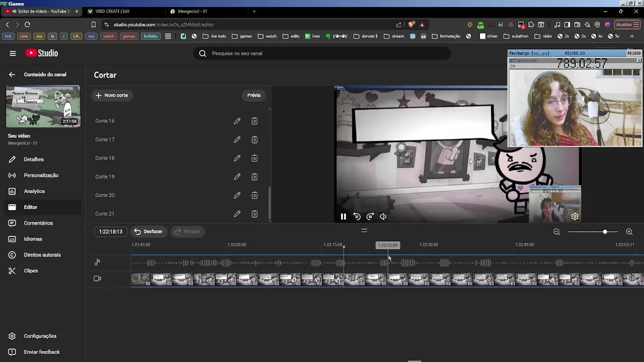Mute the preview volume icon
Viewport: 644px width, 362px height.
[x=383, y=217]
